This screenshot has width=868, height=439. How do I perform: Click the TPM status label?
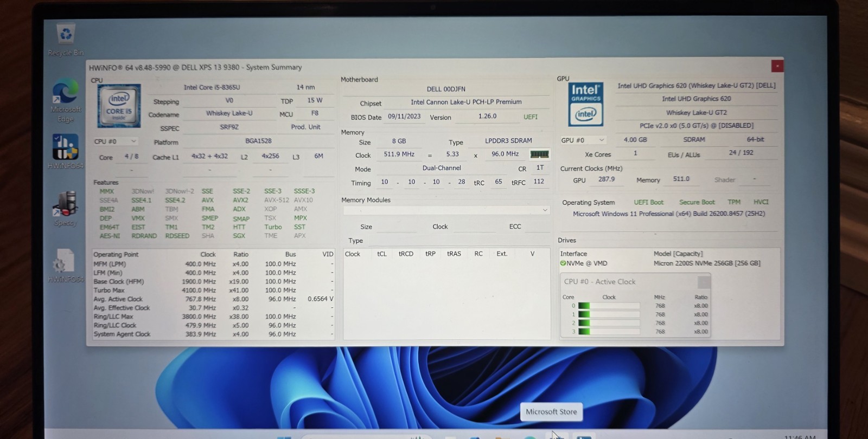[734, 202]
